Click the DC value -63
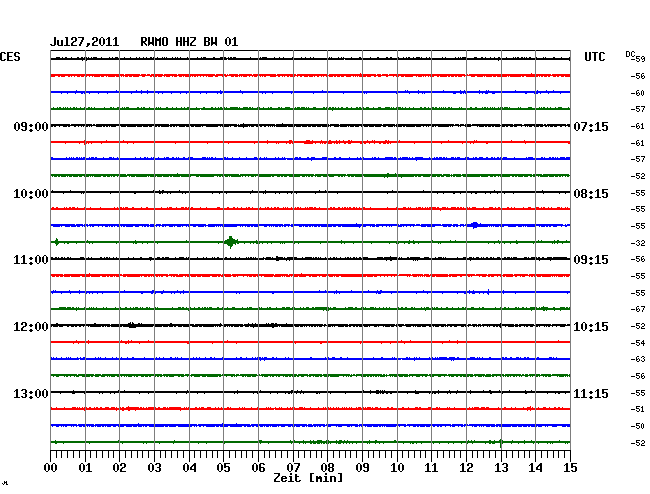The width and height of the screenshot is (650, 494). [x=638, y=359]
